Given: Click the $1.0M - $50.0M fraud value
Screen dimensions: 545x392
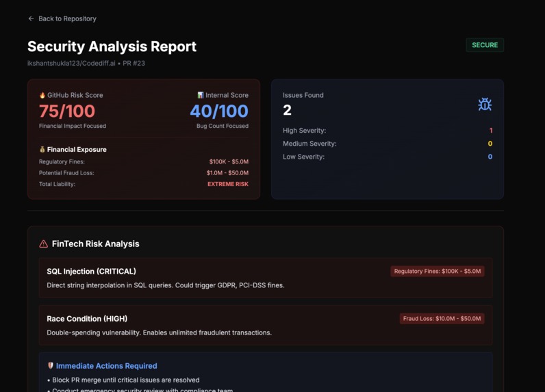Looking at the screenshot, I should click(227, 173).
